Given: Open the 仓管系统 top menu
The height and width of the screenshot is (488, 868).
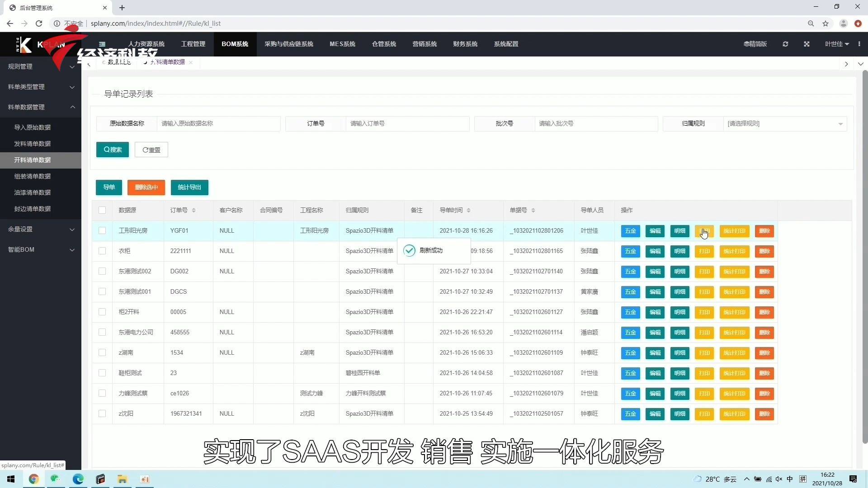Looking at the screenshot, I should coord(384,44).
